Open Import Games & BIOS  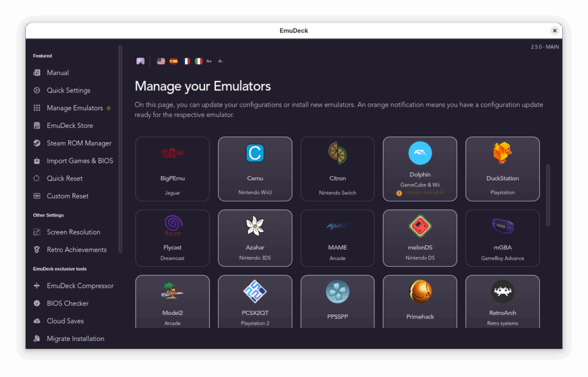point(79,161)
